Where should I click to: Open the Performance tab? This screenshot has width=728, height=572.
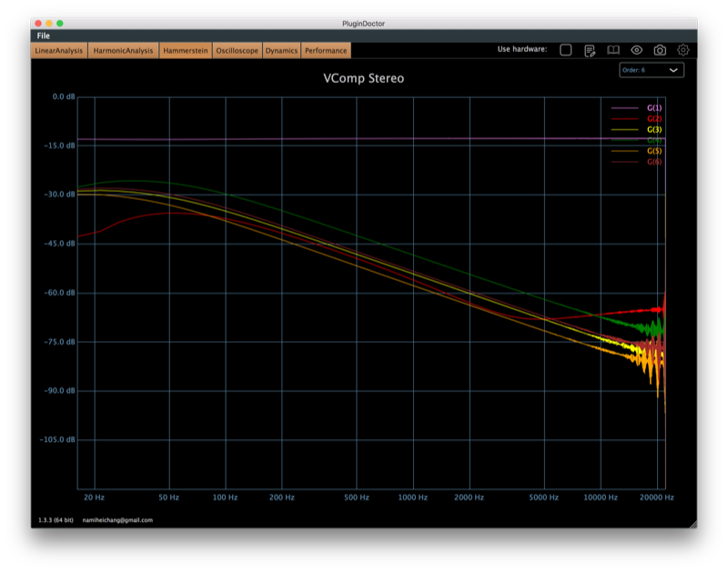[x=326, y=51]
